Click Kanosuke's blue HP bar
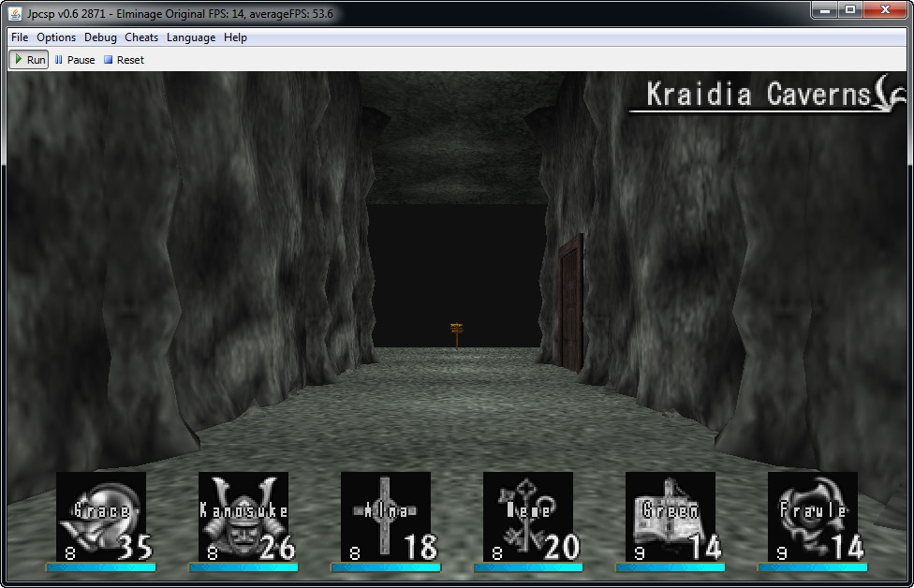Screen dimensions: 914x588 click(243, 567)
